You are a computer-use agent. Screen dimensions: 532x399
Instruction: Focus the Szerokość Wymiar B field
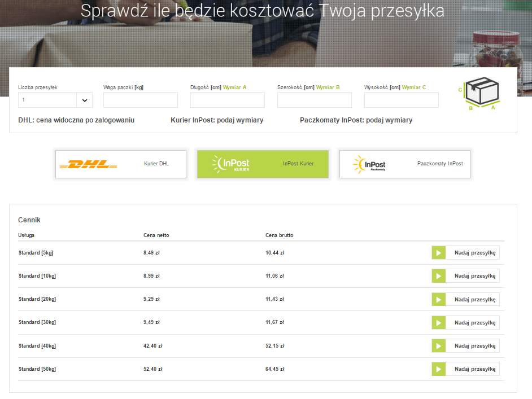[x=314, y=100]
